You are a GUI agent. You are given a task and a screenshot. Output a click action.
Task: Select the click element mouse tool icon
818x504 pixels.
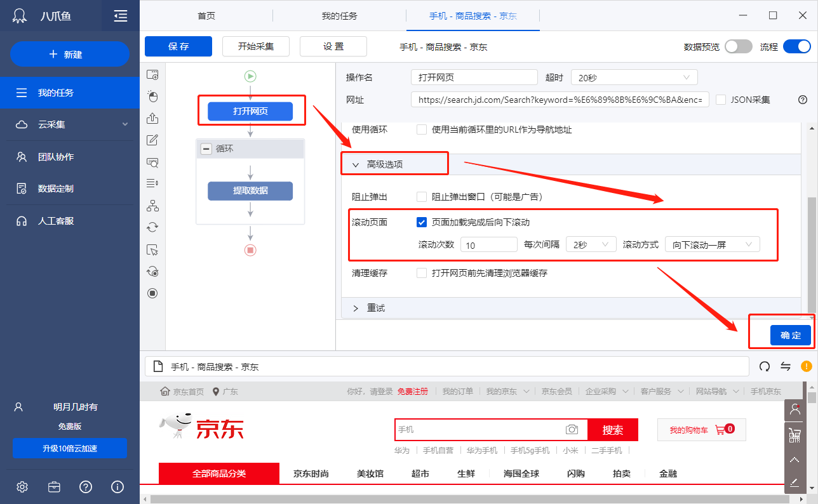point(152,96)
